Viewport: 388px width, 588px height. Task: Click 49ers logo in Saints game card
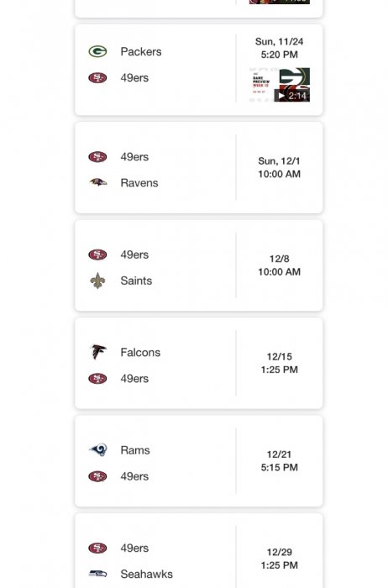[97, 255]
